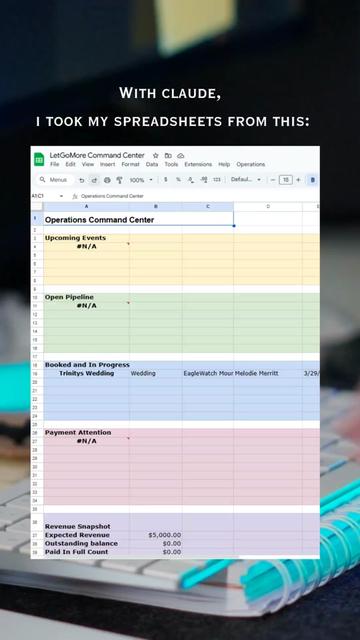Click the $5,000.00 expected revenue value
This screenshot has height=640, width=360.
[156, 535]
